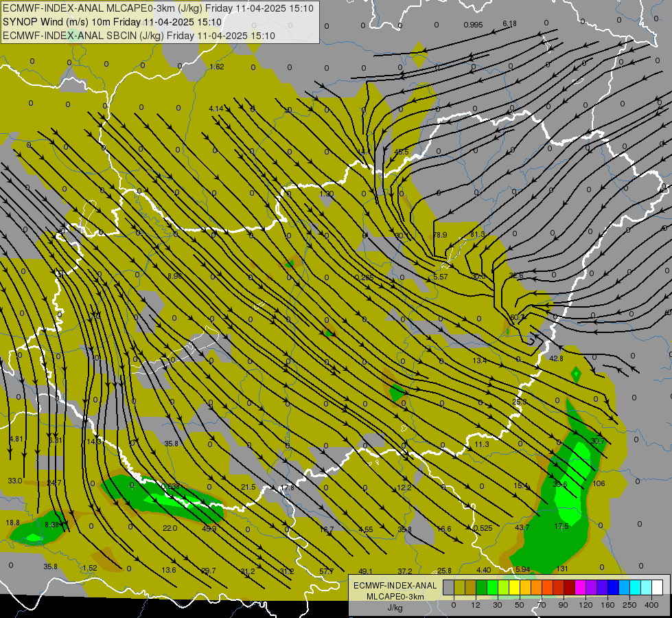Click map value 4.14

[x=216, y=108]
